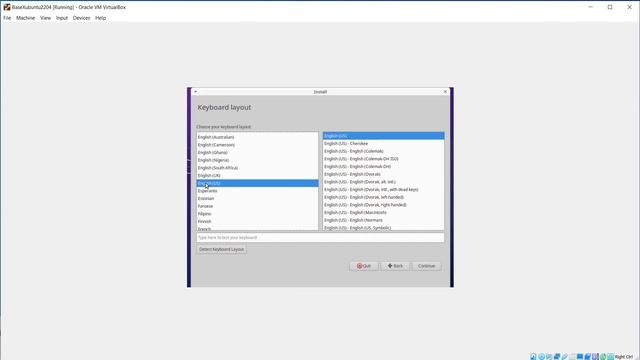Select English (Nigeria) layout
This screenshot has height=360, width=640.
[257, 160]
